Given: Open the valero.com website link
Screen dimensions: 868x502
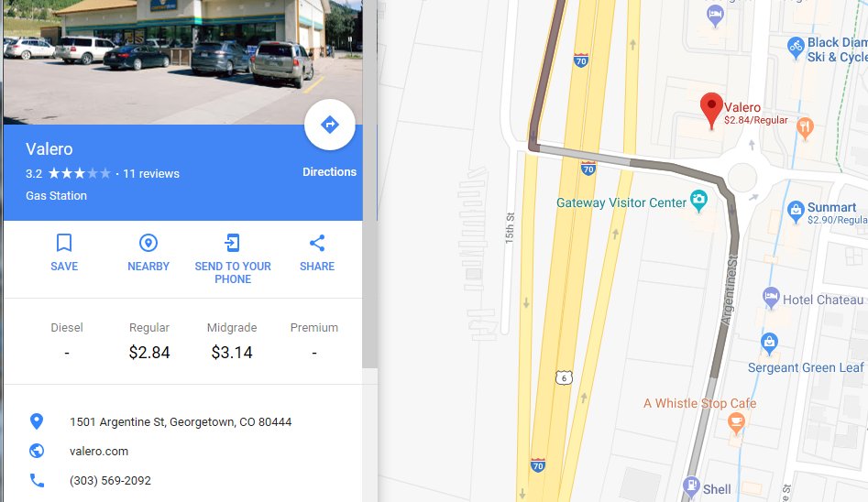Looking at the screenshot, I should (99, 451).
